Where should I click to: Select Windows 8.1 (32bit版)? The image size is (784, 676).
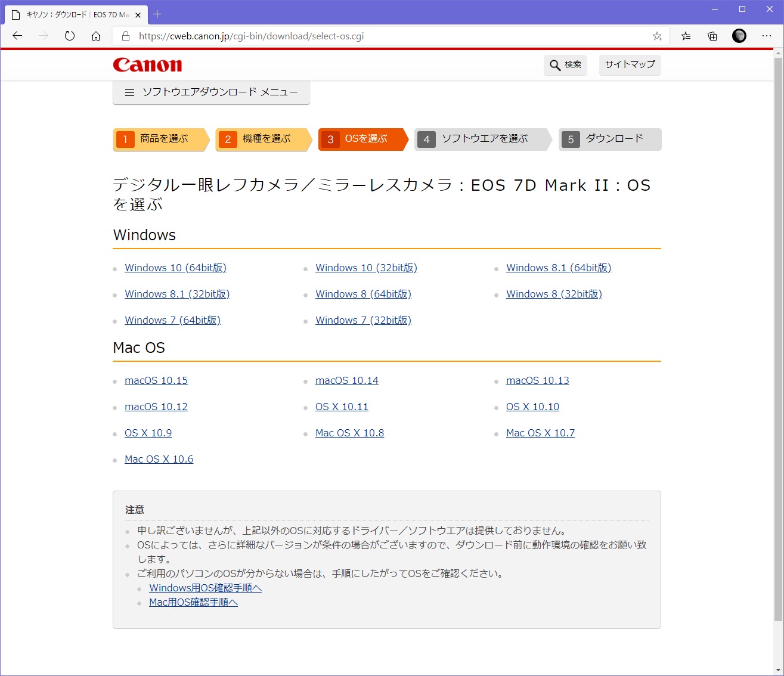pos(177,294)
